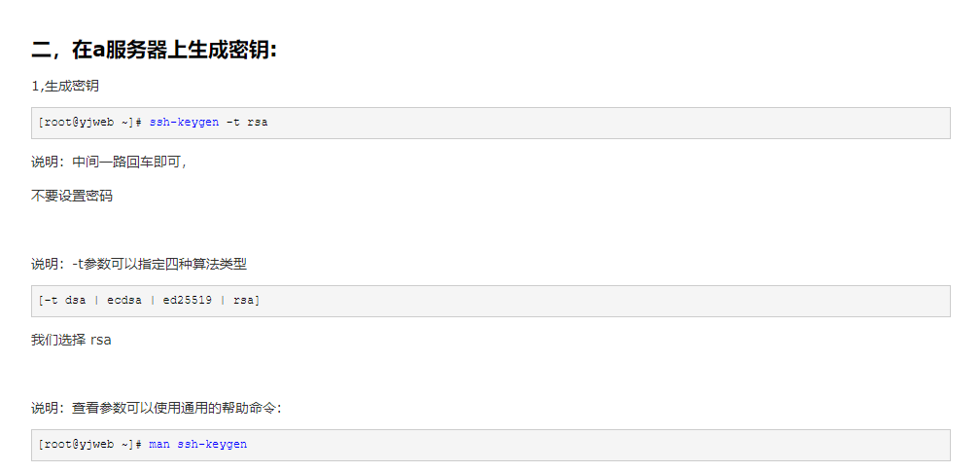Click the root@yjweb prompt before "ssh-keygen -t rsa"
The height and width of the screenshot is (472, 980).
[90, 123]
